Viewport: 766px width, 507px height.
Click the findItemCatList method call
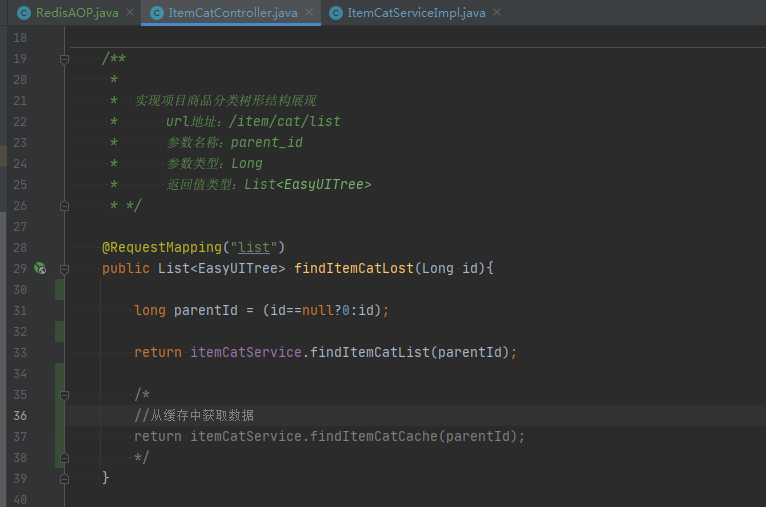pos(369,352)
